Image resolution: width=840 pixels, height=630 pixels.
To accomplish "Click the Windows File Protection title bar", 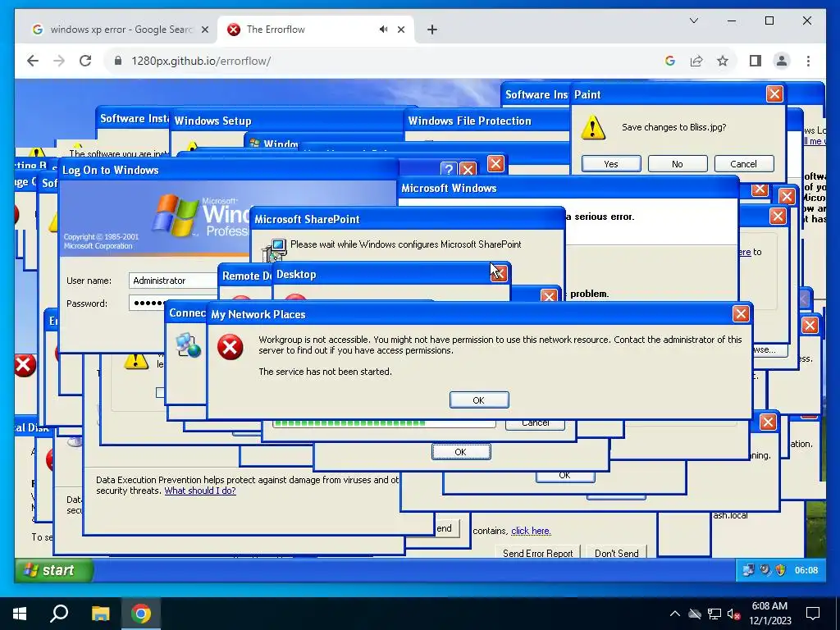I will click(x=486, y=121).
